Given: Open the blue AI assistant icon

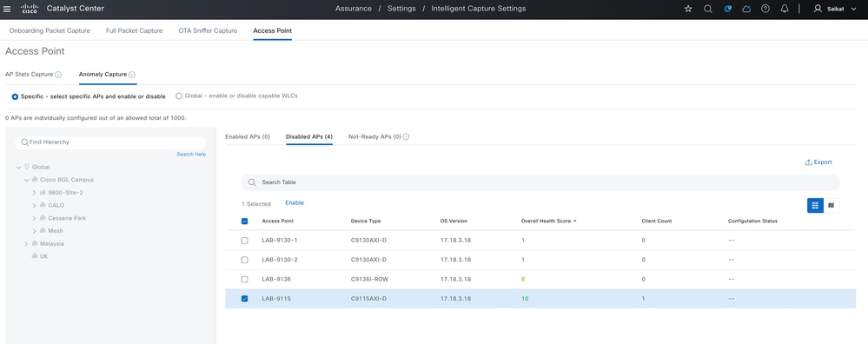Looking at the screenshot, I should [727, 9].
